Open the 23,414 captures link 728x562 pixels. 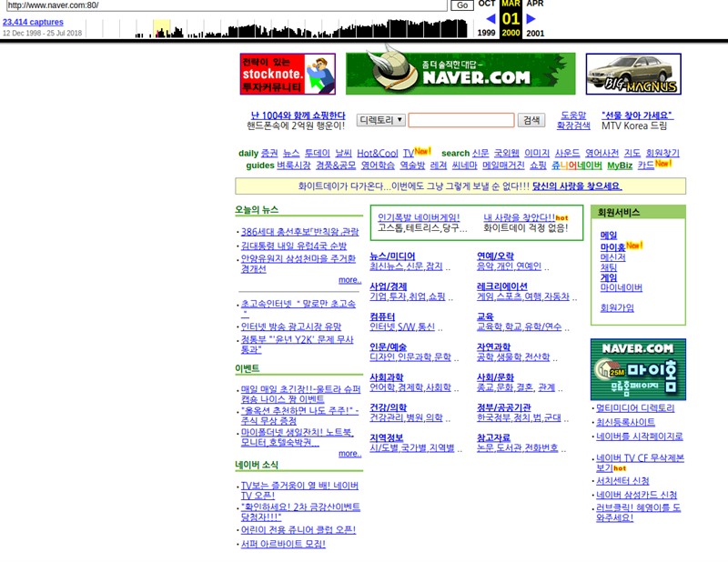click(x=33, y=22)
